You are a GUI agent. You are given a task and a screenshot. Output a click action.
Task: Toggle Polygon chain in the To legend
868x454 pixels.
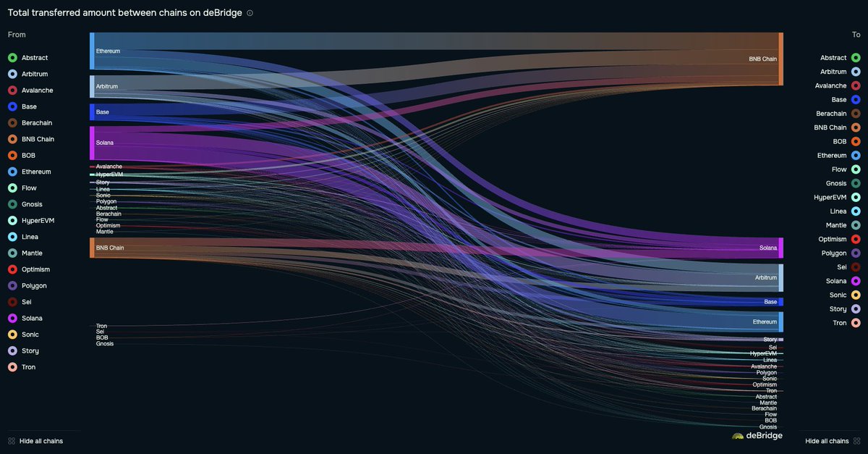tap(841, 253)
